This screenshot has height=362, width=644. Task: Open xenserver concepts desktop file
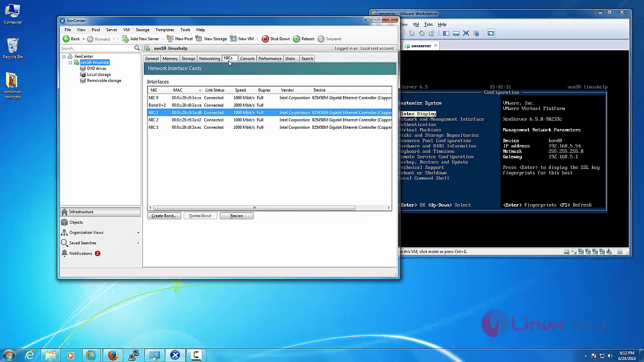(x=13, y=86)
